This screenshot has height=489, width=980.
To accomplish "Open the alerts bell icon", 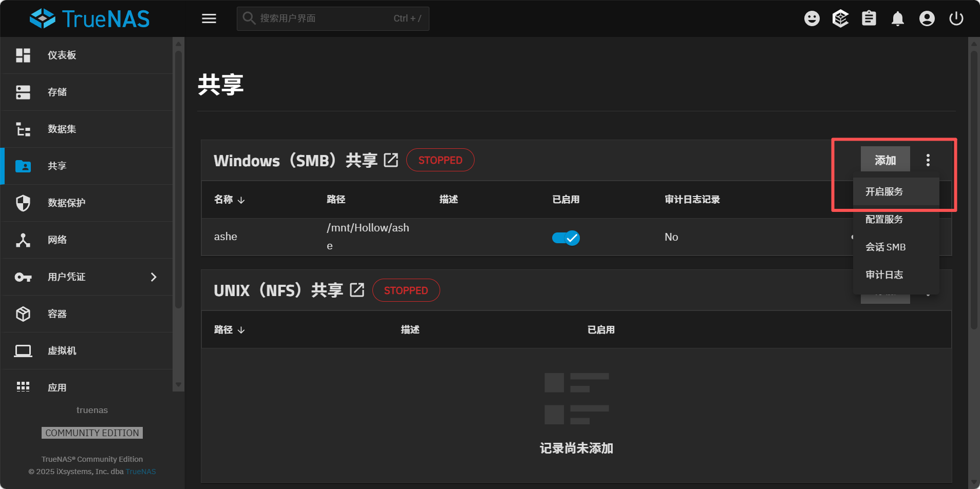I will point(898,19).
